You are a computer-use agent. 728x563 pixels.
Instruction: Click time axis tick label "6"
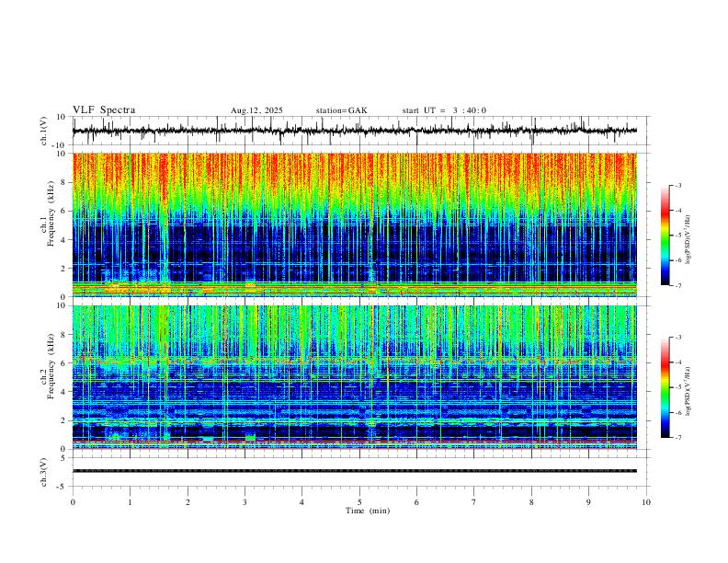tap(417, 502)
